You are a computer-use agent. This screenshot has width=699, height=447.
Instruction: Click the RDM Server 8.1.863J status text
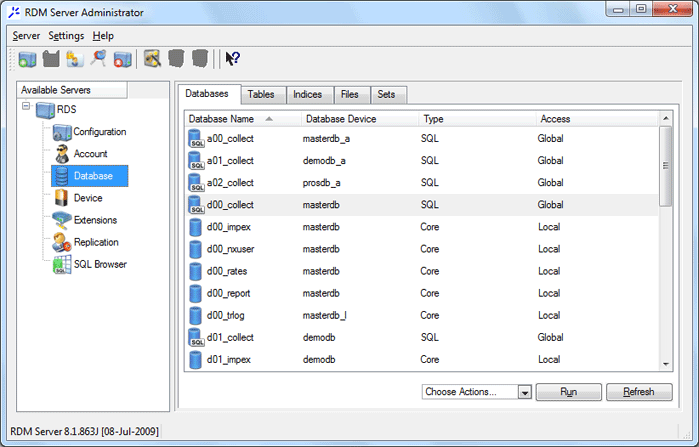coord(84,431)
